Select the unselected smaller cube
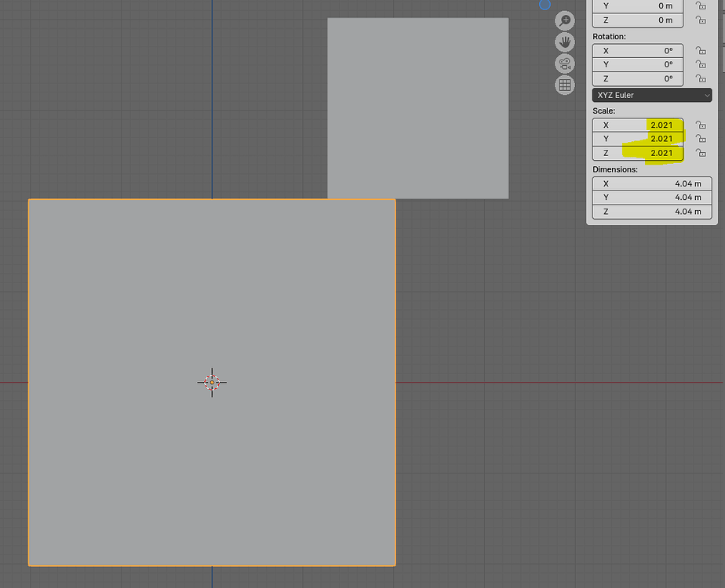This screenshot has width=725, height=588. point(418,108)
